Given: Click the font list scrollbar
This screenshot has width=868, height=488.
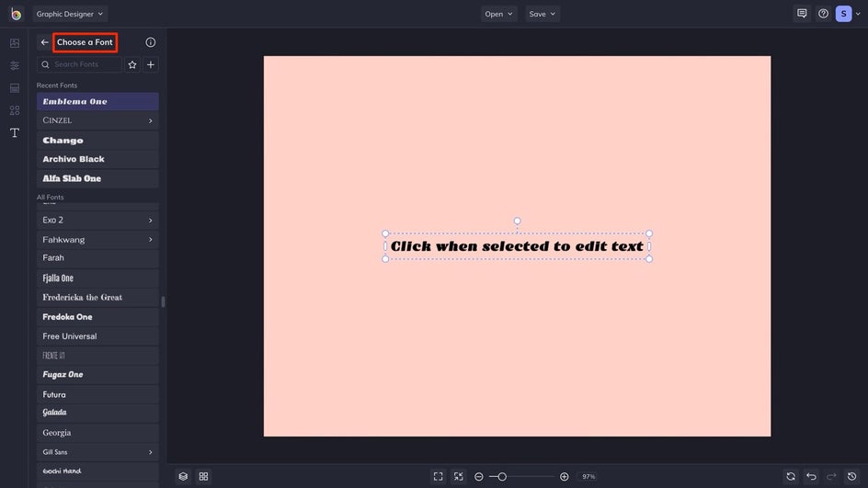Looking at the screenshot, I should point(163,301).
